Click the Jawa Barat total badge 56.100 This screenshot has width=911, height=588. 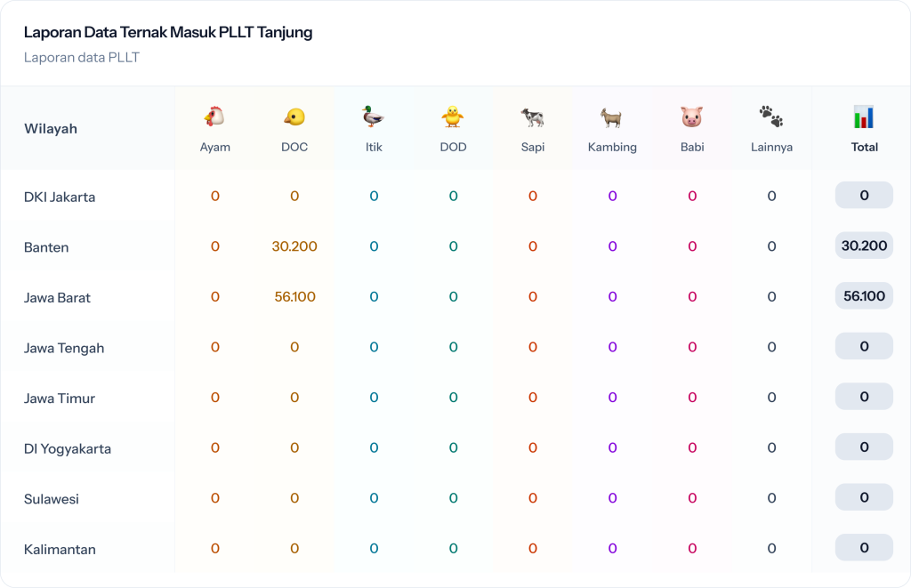coord(864,296)
